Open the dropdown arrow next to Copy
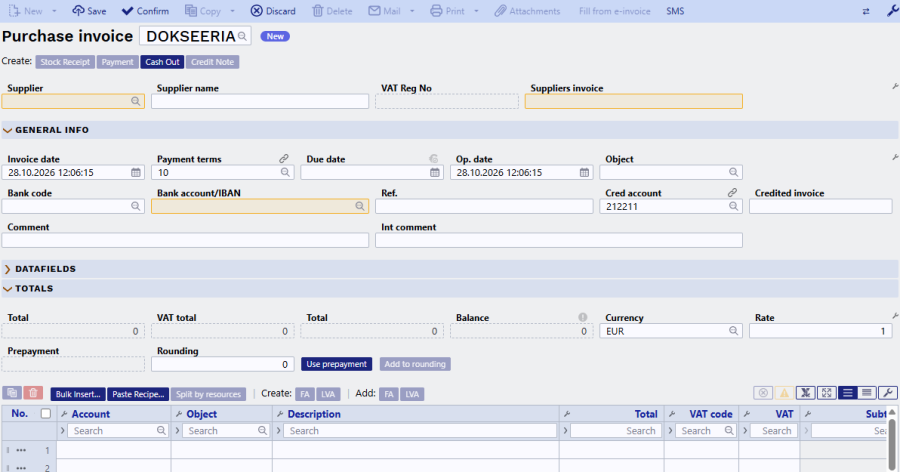Screen dimensions: 900x472 point(232,11)
